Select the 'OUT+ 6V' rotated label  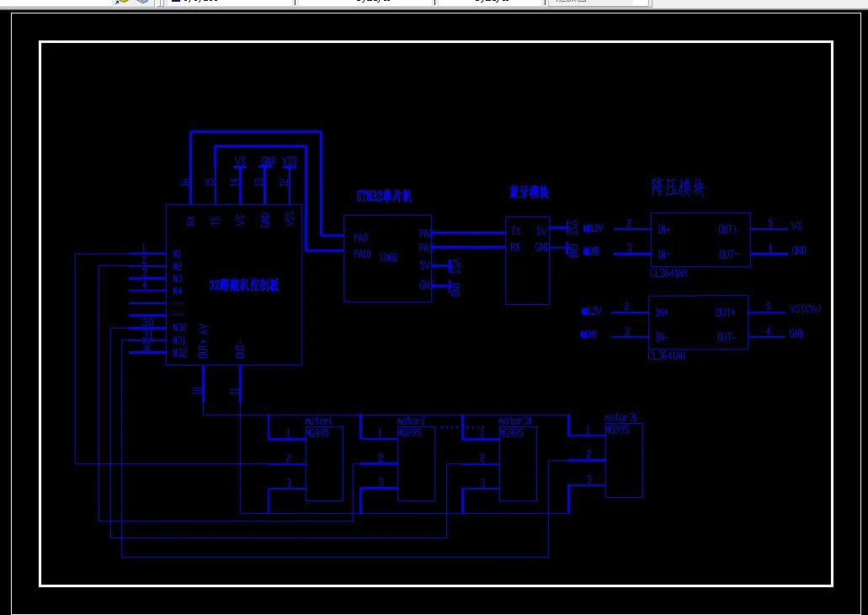point(203,341)
